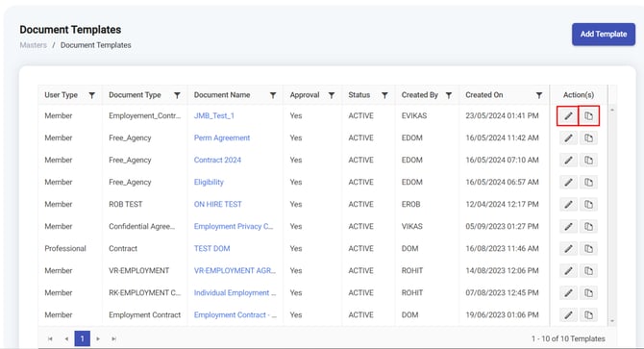The height and width of the screenshot is (349, 644).
Task: Edit the Employment Privacy template row
Action: (x=568, y=227)
